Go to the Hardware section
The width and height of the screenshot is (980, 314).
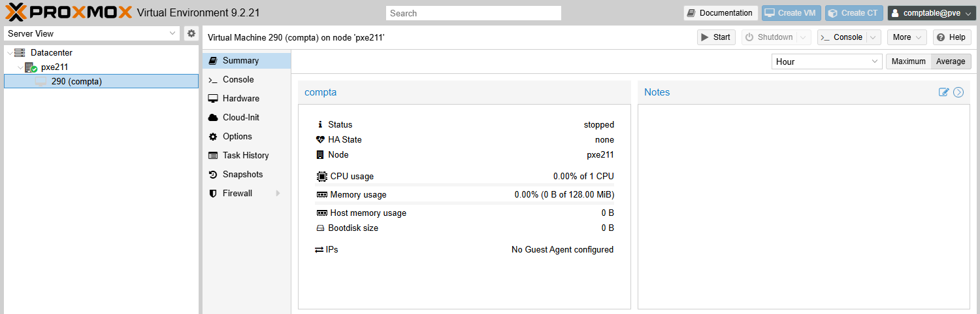click(247, 98)
